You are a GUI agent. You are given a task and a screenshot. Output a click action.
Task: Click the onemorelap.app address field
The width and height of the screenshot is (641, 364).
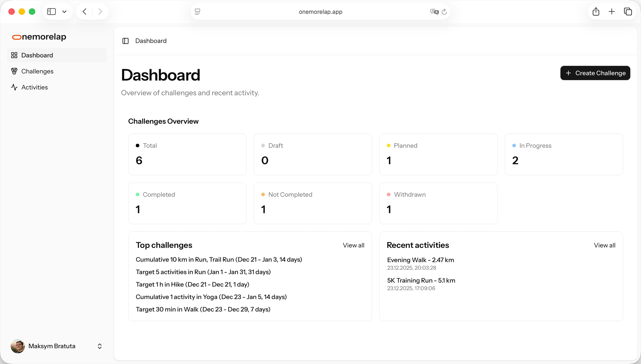(x=320, y=12)
